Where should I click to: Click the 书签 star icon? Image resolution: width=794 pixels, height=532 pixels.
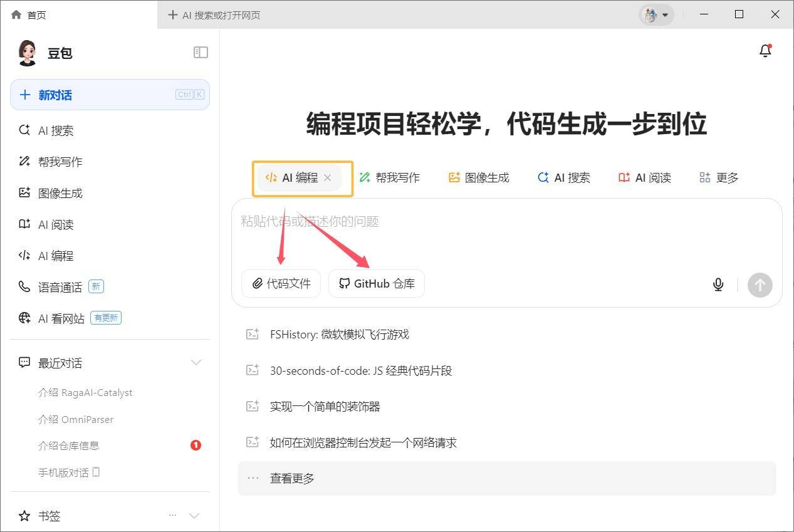24,516
